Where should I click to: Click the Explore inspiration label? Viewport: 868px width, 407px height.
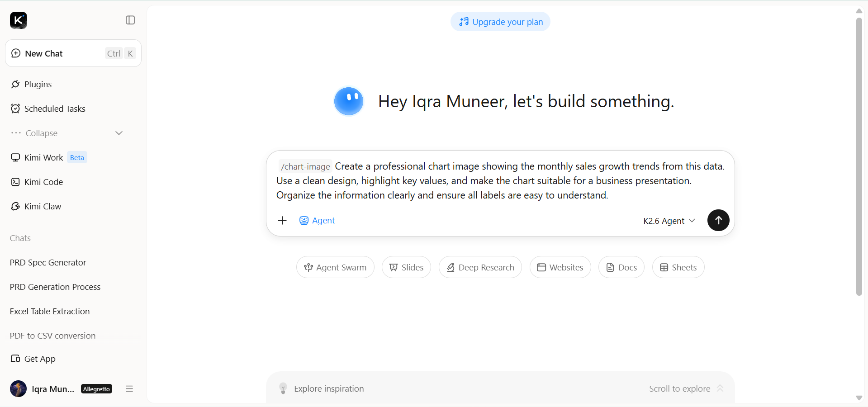click(x=329, y=388)
